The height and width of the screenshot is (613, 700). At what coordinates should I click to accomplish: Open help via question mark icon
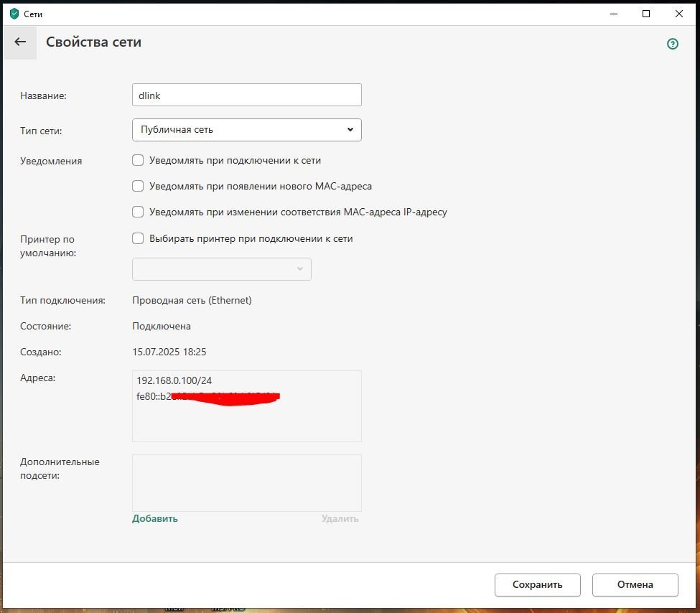pos(673,44)
